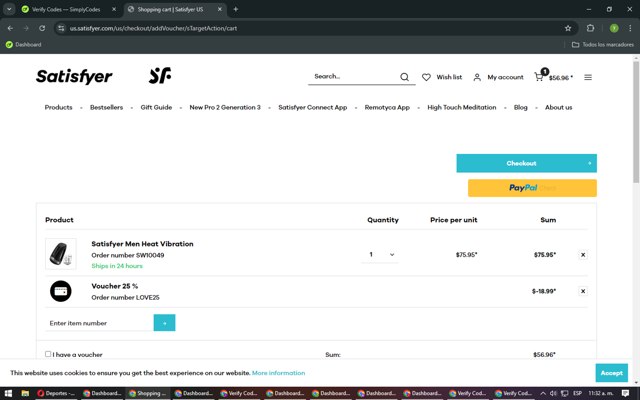Click the product thumbnail image

[x=61, y=254]
